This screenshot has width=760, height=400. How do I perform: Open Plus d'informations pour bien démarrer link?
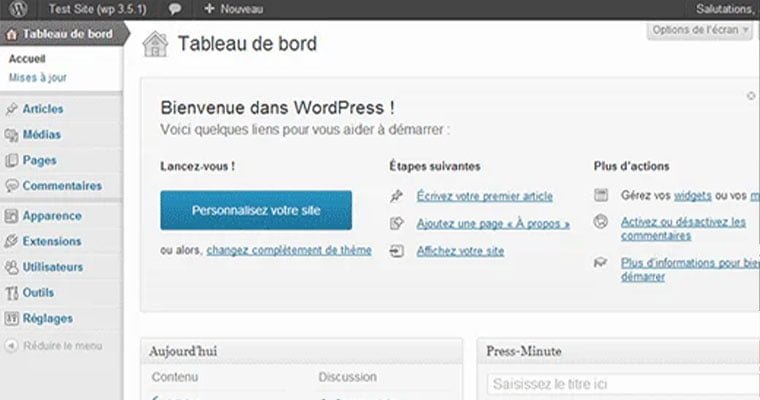(x=690, y=270)
